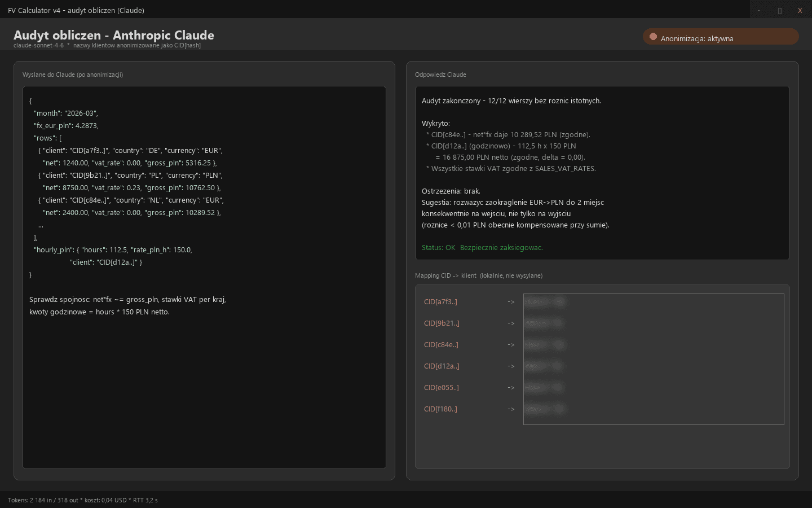Select the JSON line with net 8750.00
This screenshot has width=812, height=508.
131,188
